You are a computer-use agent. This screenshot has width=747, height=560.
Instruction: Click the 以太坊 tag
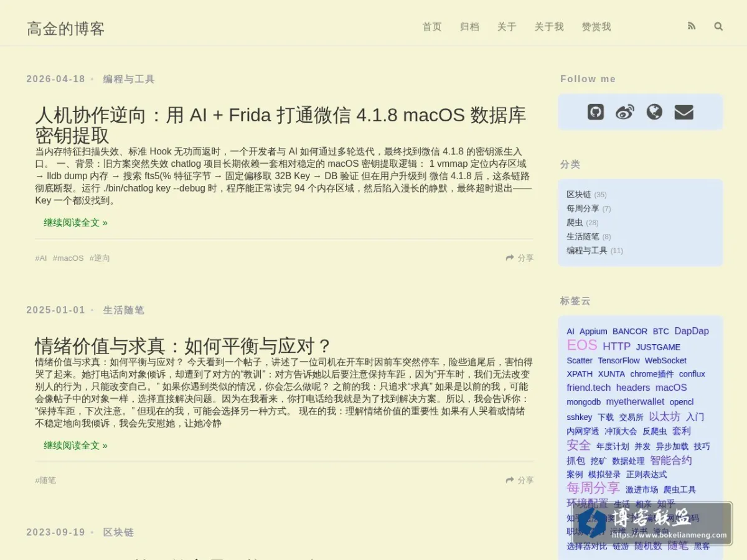click(665, 416)
